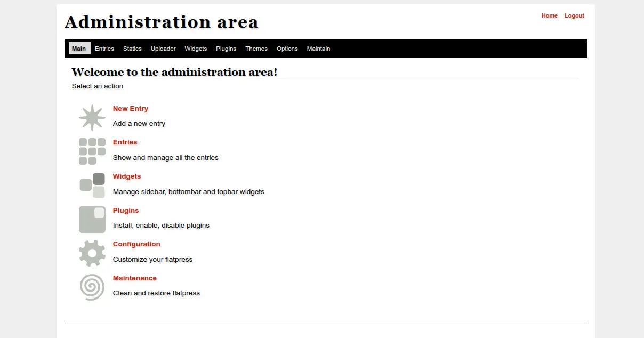Screen dimensions: 644x338
Task: Select the Main tab in navigation bar
Action: [x=79, y=49]
